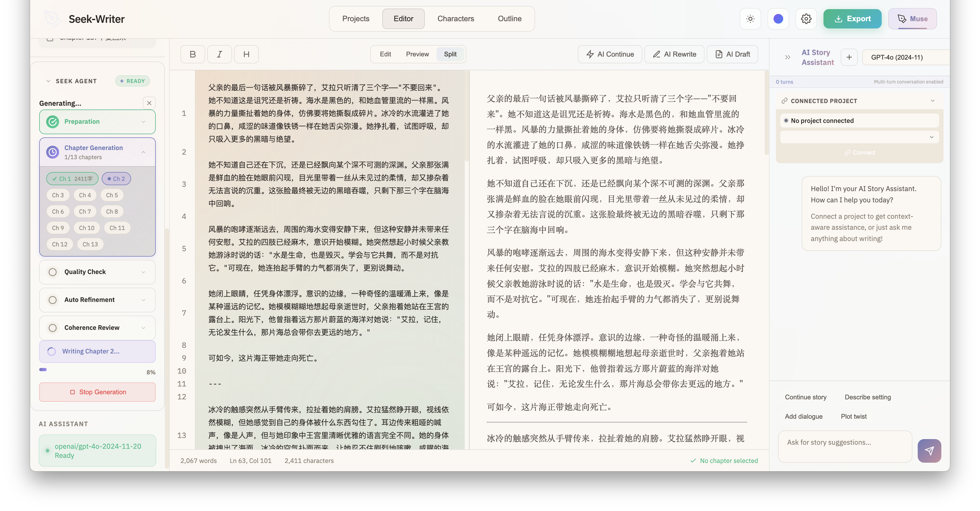
Task: Select the Ch 3 chip
Action: [58, 195]
